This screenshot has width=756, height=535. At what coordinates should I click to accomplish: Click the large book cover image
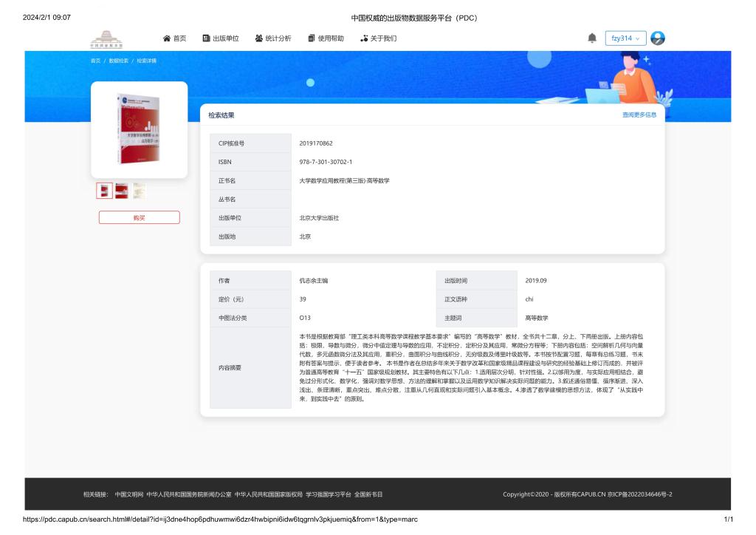pyautogui.click(x=139, y=129)
